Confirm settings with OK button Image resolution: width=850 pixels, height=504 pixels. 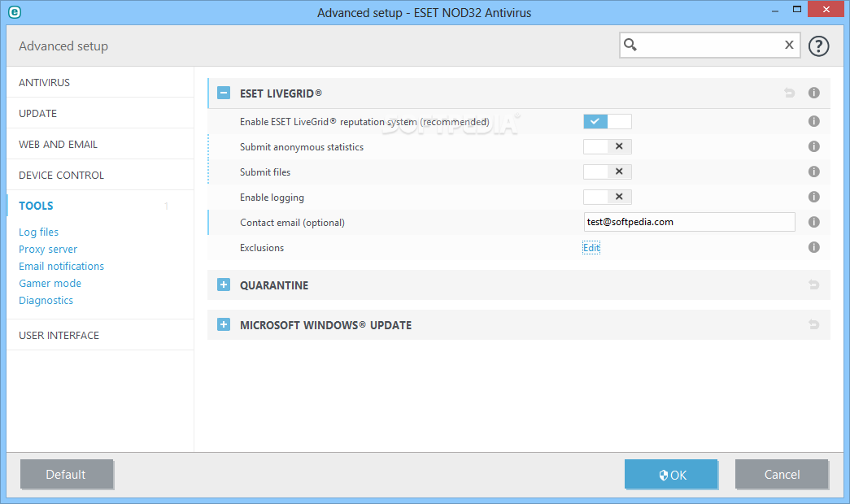[671, 474]
